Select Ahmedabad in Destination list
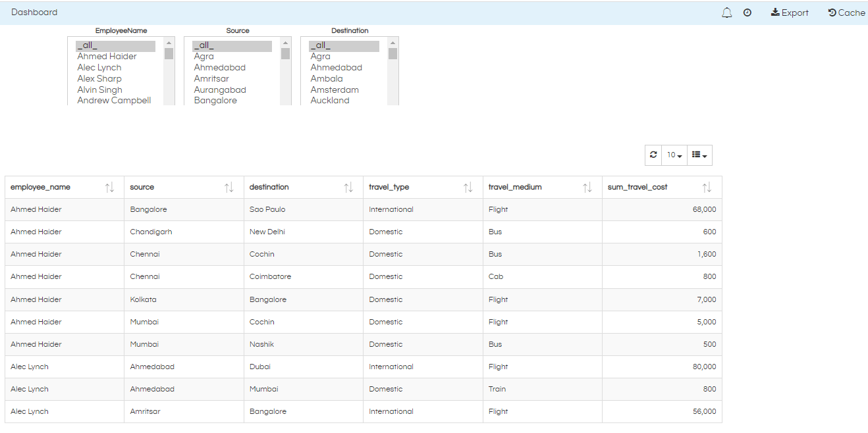 (344, 68)
